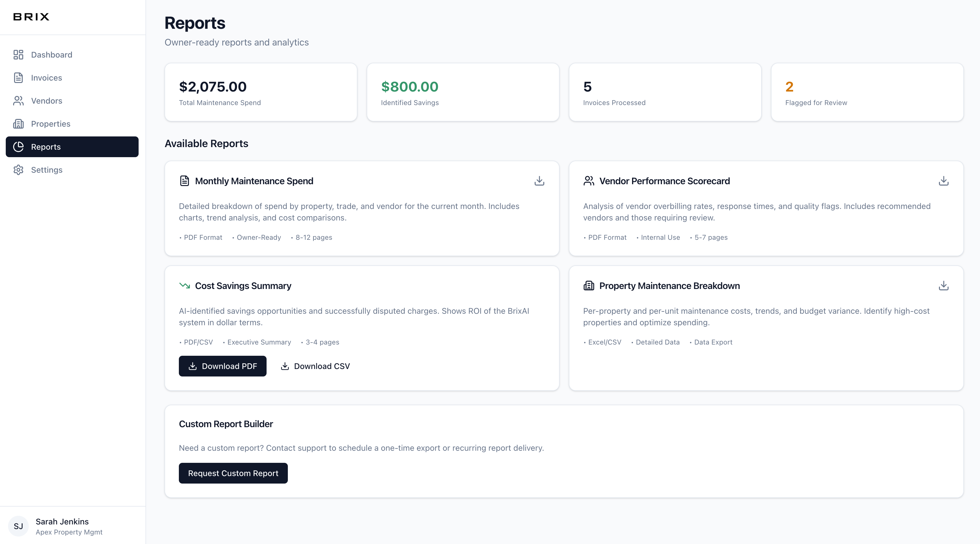Click the Vendors people icon in sidebar
This screenshot has width=980, height=544.
point(18,101)
